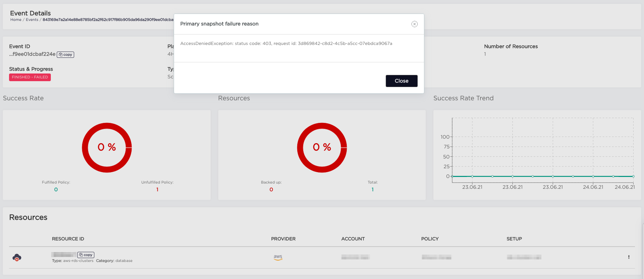Open the exclamation mark failure details icon
The height and width of the screenshot is (279, 644).
tap(628, 257)
